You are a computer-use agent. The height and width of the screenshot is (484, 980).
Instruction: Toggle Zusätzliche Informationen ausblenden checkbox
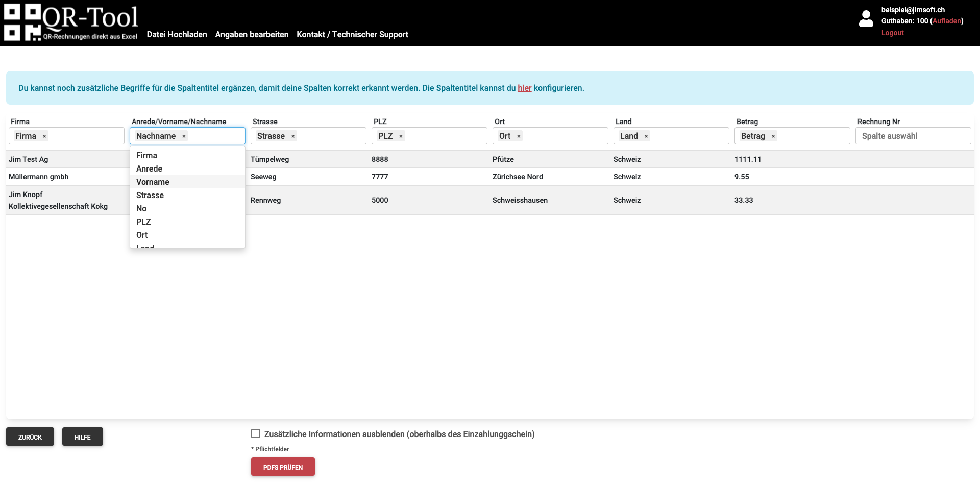click(256, 433)
